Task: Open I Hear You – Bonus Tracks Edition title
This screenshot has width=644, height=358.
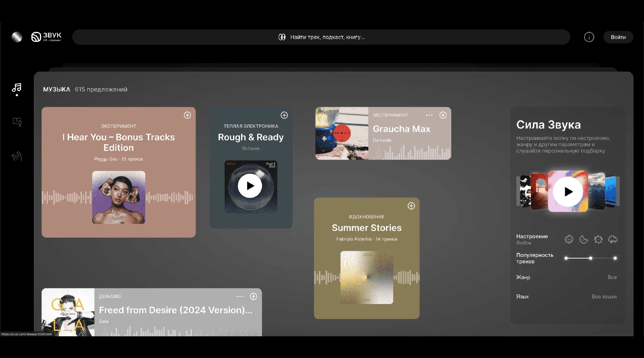Action: coord(119,143)
